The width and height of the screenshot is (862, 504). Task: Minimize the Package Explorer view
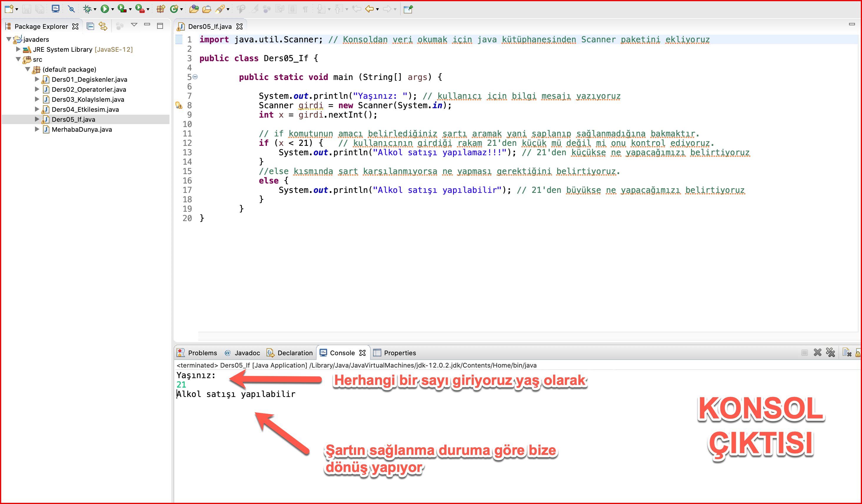click(147, 24)
